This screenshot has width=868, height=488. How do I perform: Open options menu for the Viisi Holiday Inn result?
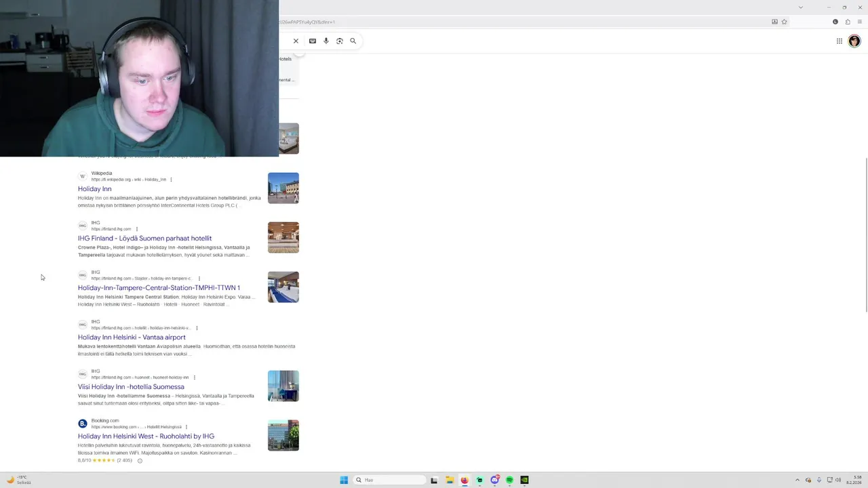tap(195, 378)
